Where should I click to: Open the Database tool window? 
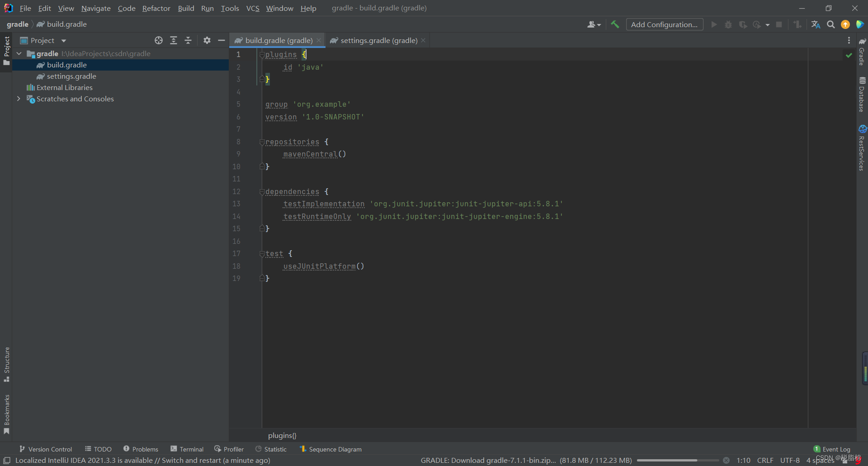tap(862, 94)
